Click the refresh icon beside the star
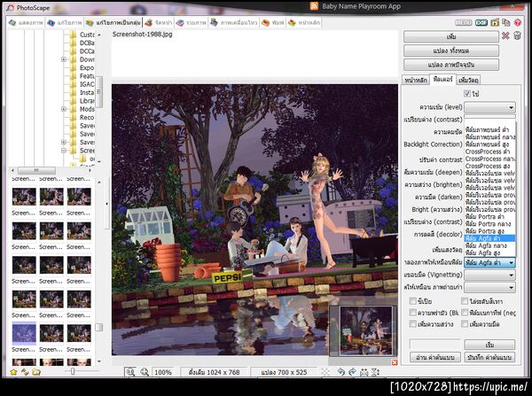 click(25, 372)
